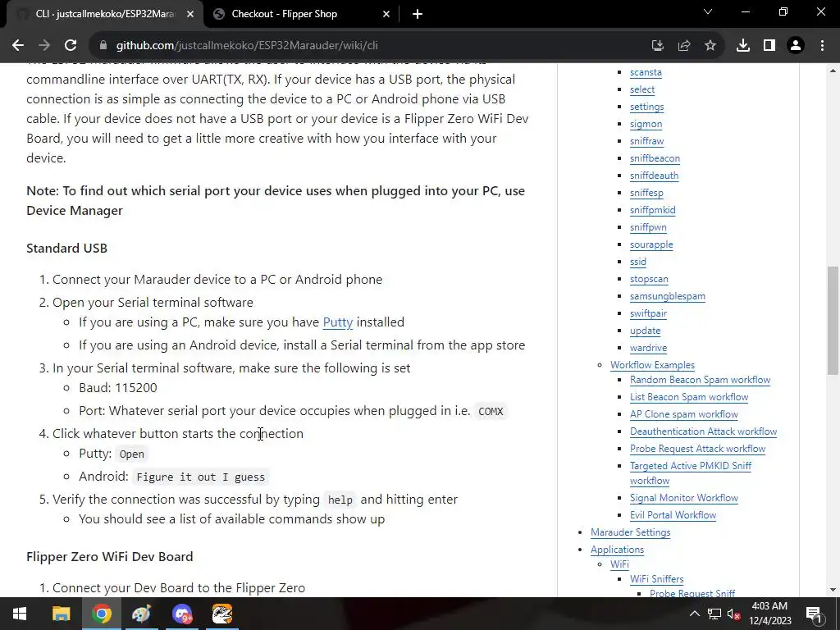This screenshot has height=630, width=840.
Task: Open Evil Portal Workflow link
Action: pyautogui.click(x=673, y=515)
